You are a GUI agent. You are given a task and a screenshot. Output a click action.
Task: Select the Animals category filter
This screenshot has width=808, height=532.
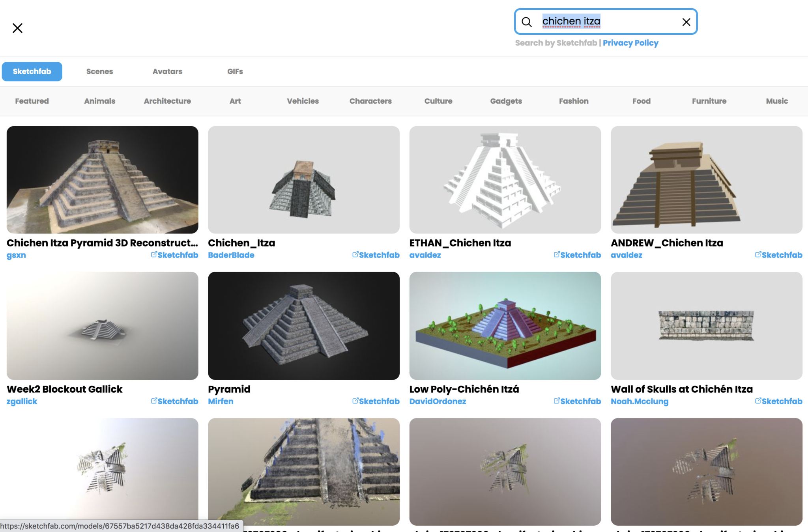(99, 101)
